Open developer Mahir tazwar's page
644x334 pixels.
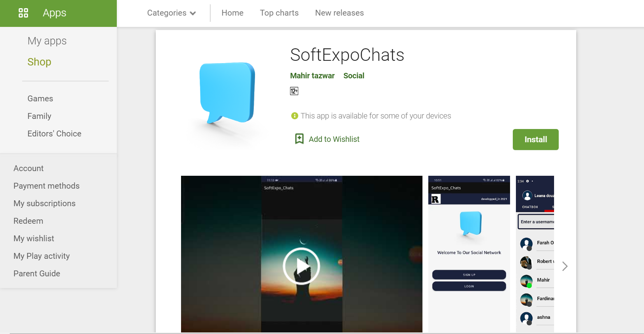[x=312, y=76]
